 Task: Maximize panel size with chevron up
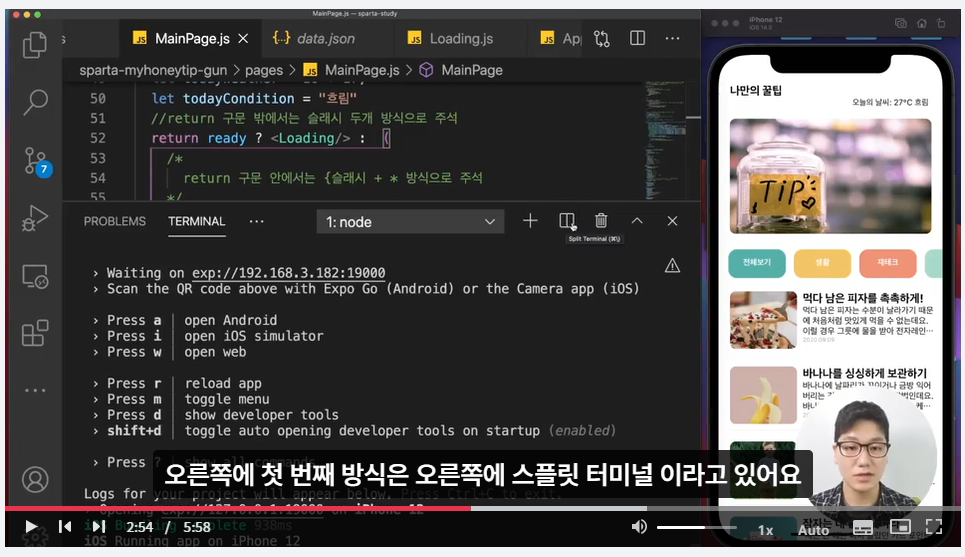(x=637, y=220)
